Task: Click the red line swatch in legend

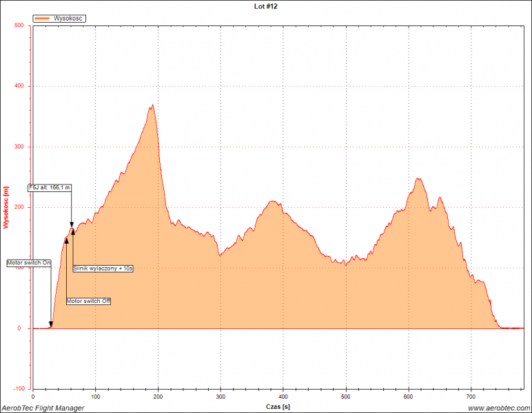Action: point(43,19)
